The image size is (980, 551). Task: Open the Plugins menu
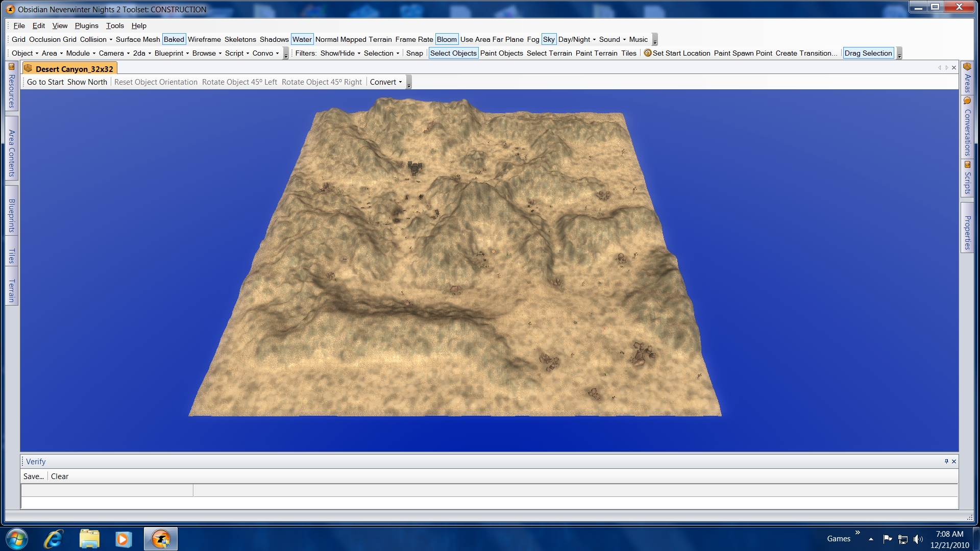86,26
